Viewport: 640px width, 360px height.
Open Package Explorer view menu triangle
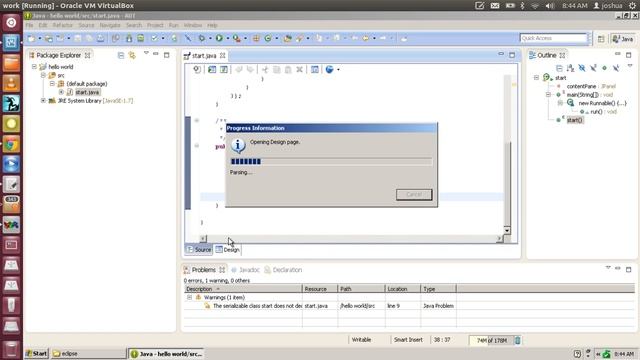[146, 53]
